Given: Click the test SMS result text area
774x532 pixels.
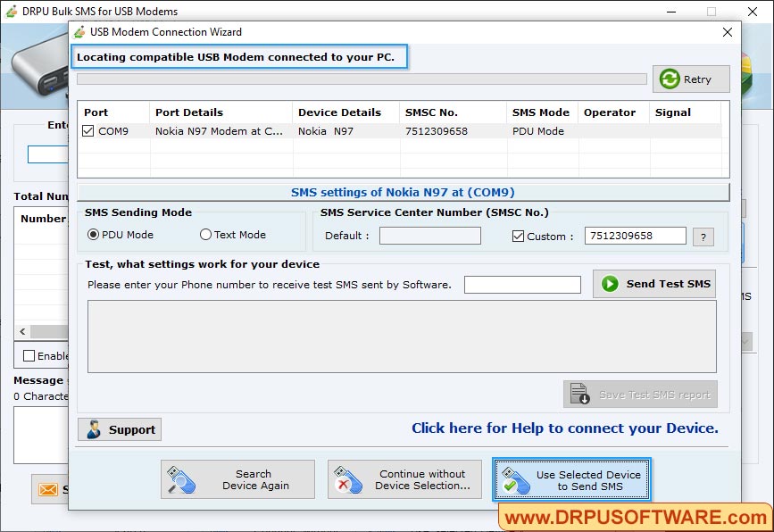Looking at the screenshot, I should point(402,337).
